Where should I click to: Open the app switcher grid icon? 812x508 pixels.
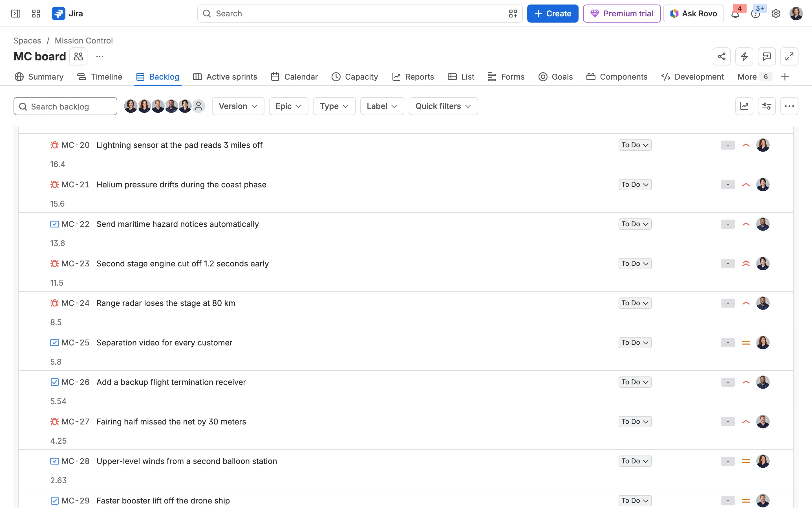[x=36, y=14]
